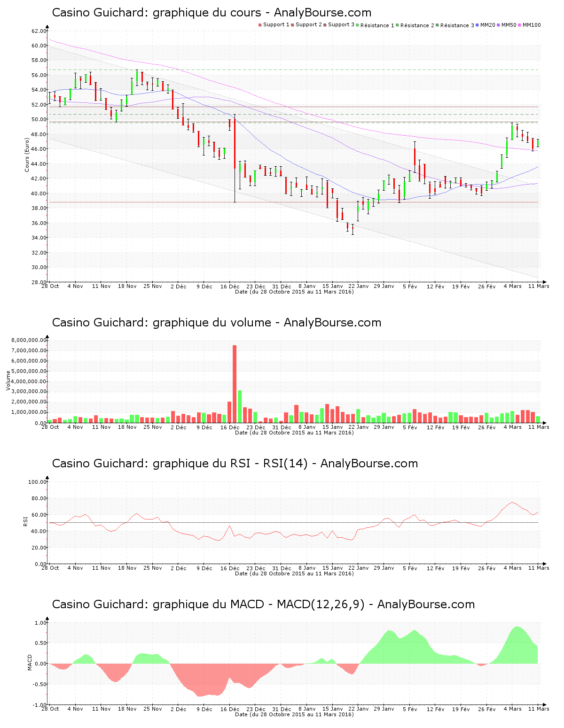Click the date range caption under price chart
This screenshot has height=728, width=564.
click(294, 292)
